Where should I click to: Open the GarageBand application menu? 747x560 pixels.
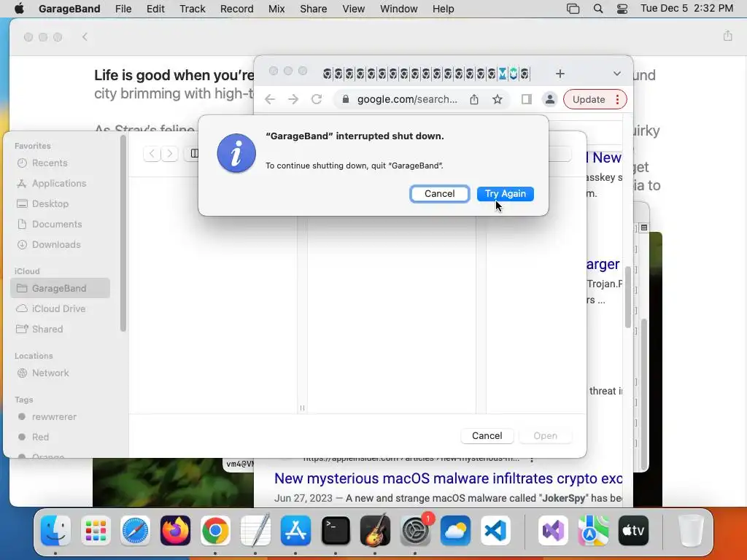point(69,9)
